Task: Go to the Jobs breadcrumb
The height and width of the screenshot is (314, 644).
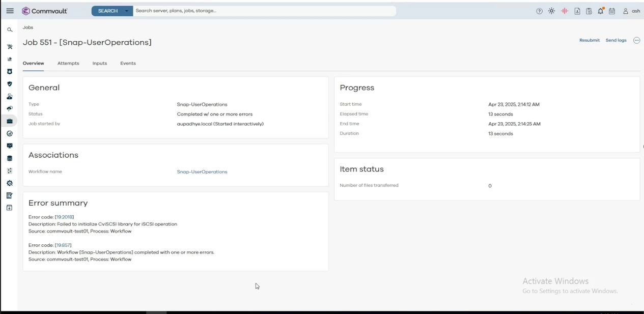Action: pyautogui.click(x=28, y=27)
